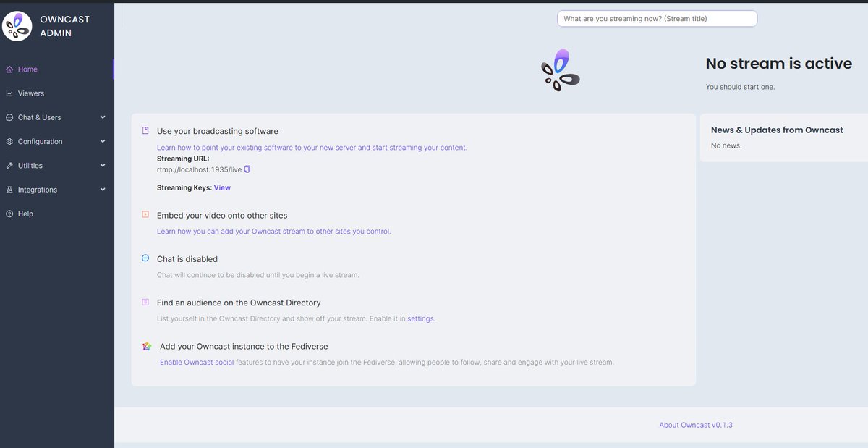Click the 'You should start one.' text
Screen dimensions: 868x448
741,87
